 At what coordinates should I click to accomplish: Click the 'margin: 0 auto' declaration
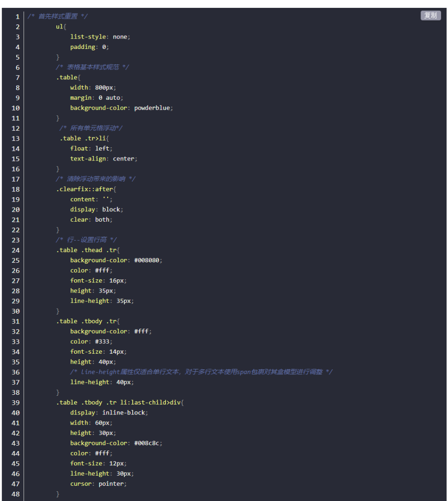[x=95, y=98]
